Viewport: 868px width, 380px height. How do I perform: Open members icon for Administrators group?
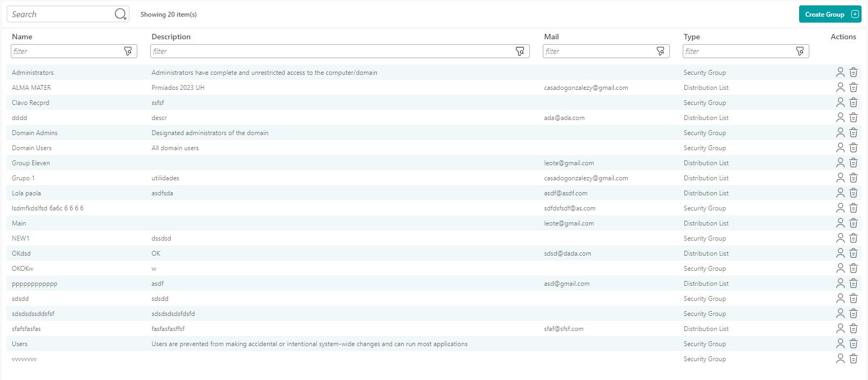pyautogui.click(x=841, y=72)
